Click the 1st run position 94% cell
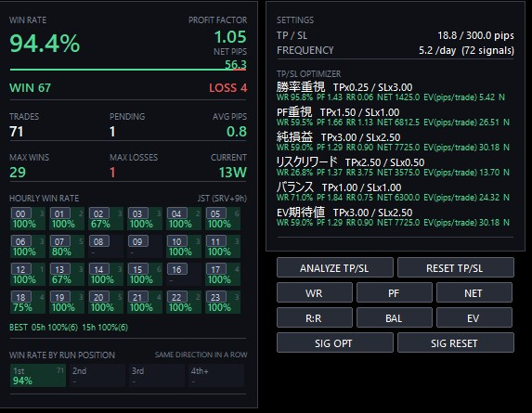Image resolution: width=532 pixels, height=413 pixels. [x=38, y=375]
